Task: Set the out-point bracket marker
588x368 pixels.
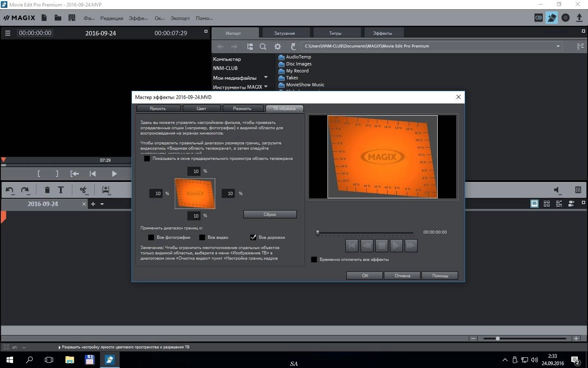Action: pyautogui.click(x=57, y=174)
